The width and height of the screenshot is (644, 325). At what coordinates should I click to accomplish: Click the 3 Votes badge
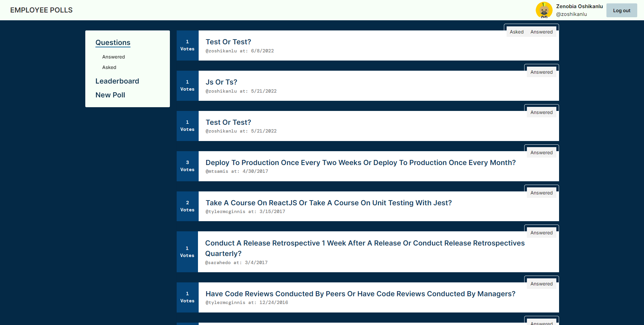(187, 166)
